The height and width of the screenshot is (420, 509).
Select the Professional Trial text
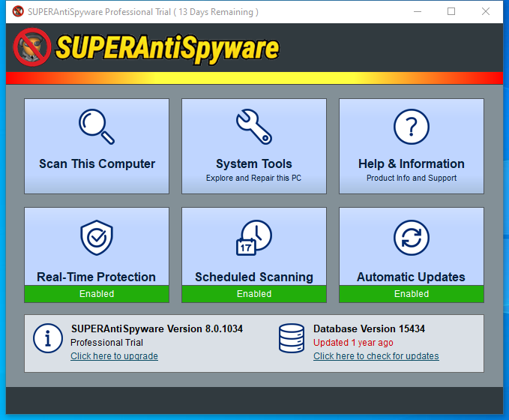106,342
